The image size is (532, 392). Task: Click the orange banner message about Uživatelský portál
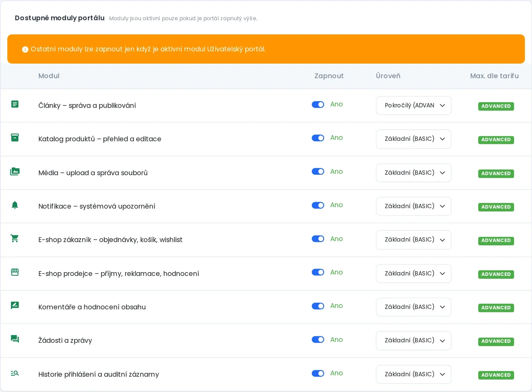pyautogui.click(x=148, y=49)
